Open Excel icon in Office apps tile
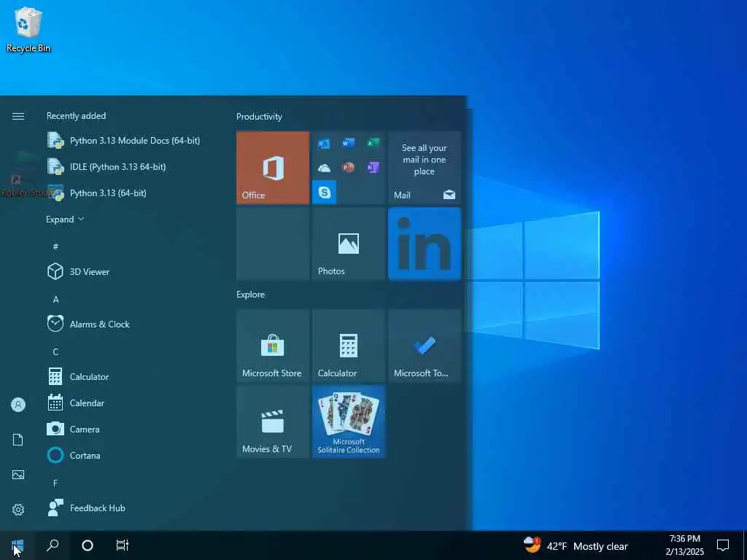 (x=373, y=143)
